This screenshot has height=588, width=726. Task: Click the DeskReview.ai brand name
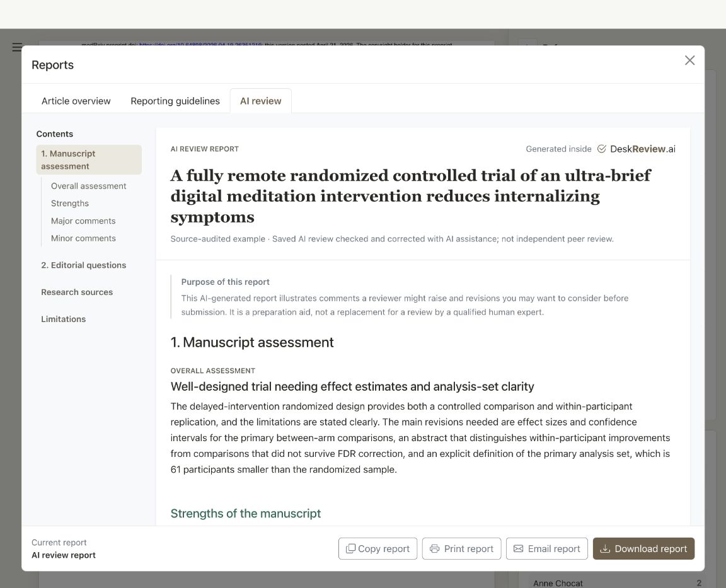tap(643, 149)
